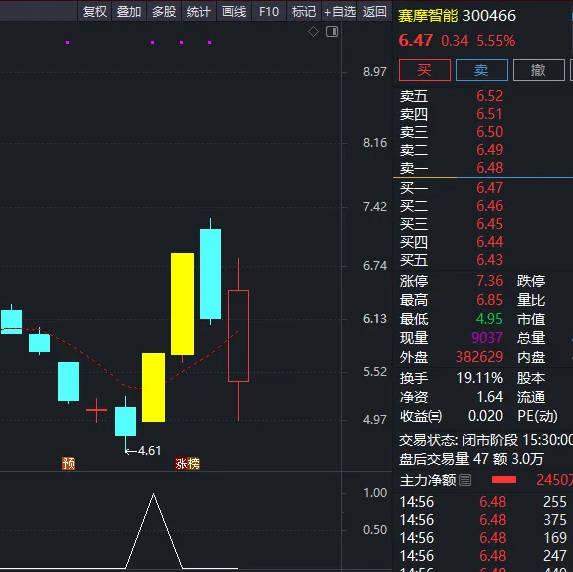This screenshot has height=572, width=573.
Task: Click the 4.61 low price label
Action: 149,451
